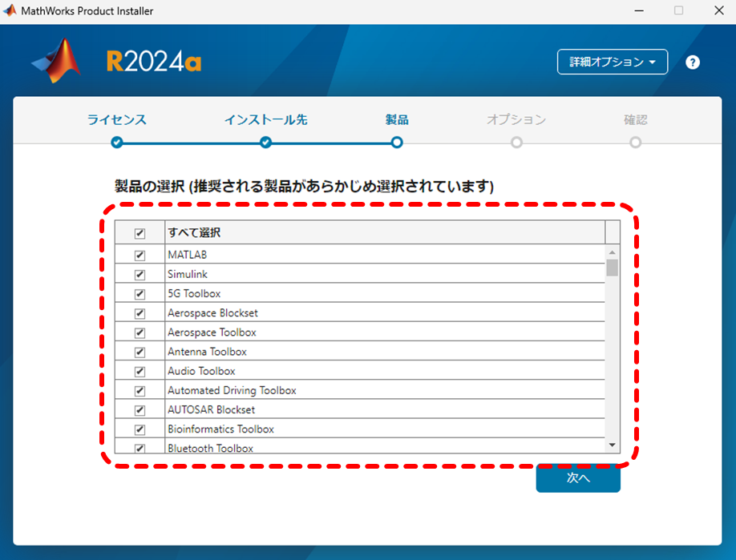
Task: Uncheck the Simulink checkbox
Action: pyautogui.click(x=140, y=274)
